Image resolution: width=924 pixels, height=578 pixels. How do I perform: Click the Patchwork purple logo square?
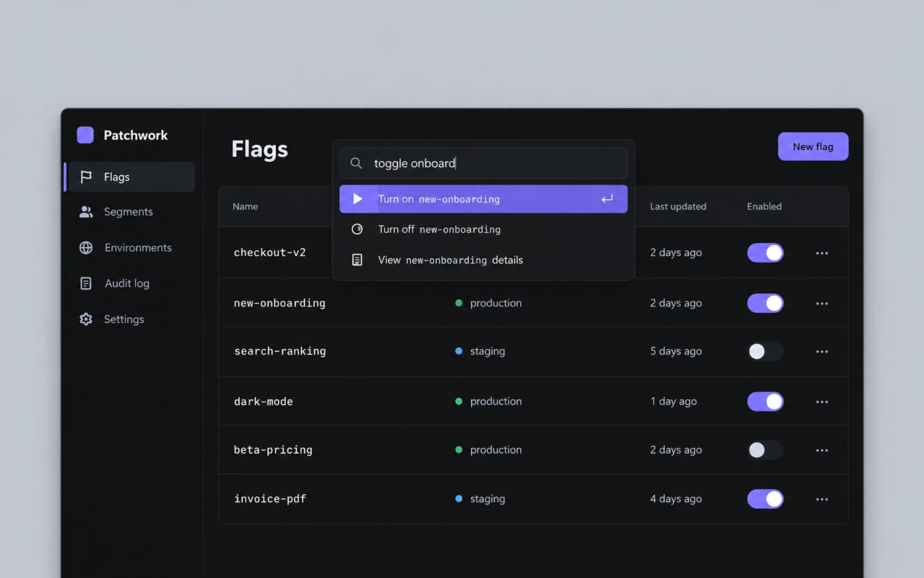click(85, 135)
